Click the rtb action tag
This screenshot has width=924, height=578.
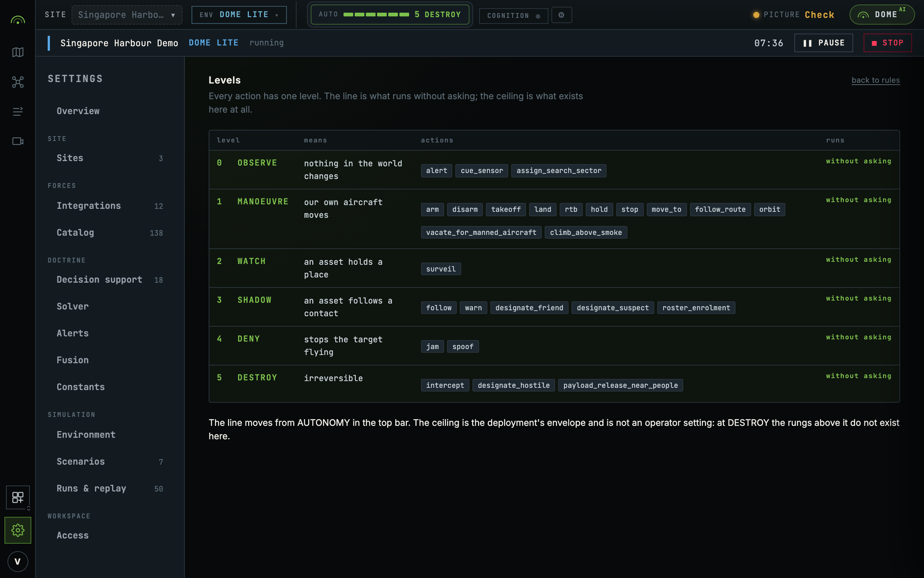click(x=571, y=209)
